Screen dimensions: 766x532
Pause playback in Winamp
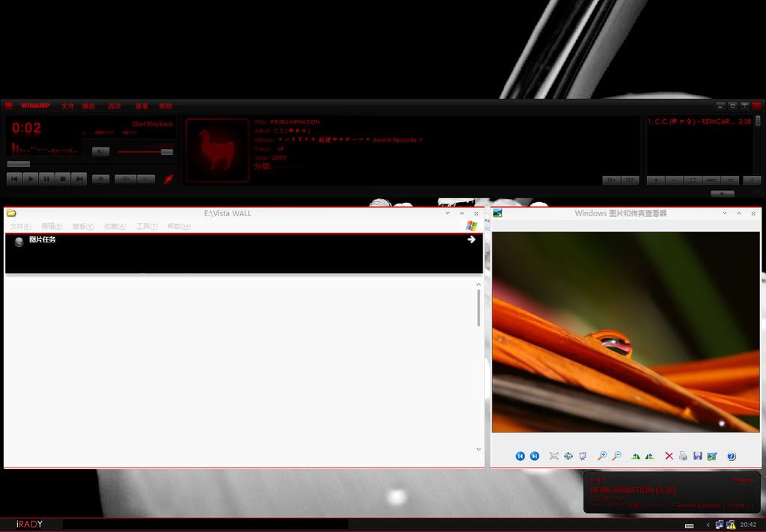tap(46, 179)
